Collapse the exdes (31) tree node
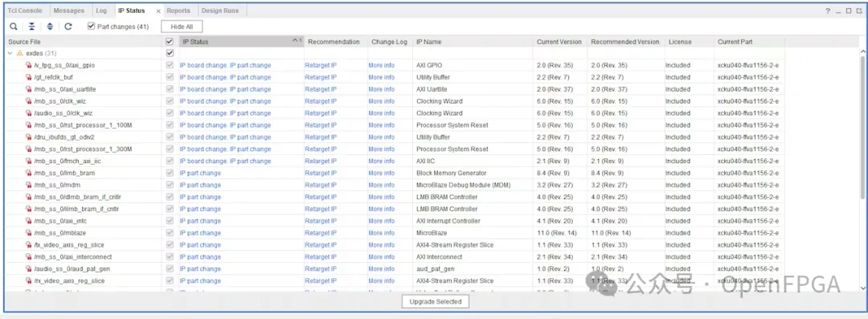Viewport: 868px width, 319px height. (x=10, y=53)
